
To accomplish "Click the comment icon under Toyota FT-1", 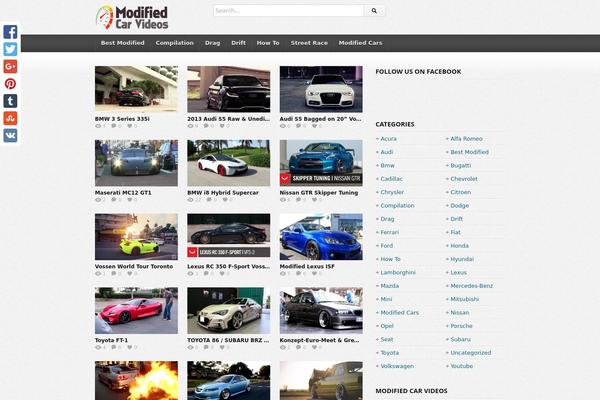I will [x=114, y=347].
